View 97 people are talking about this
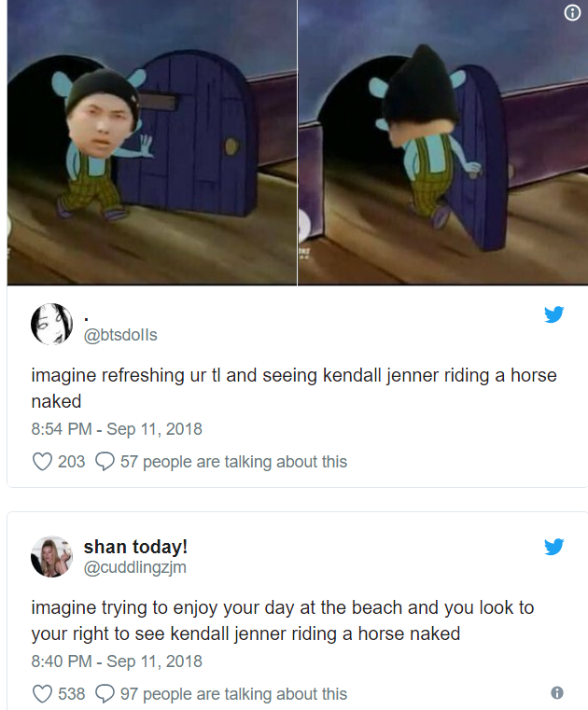This screenshot has width=588, height=710. [x=233, y=694]
